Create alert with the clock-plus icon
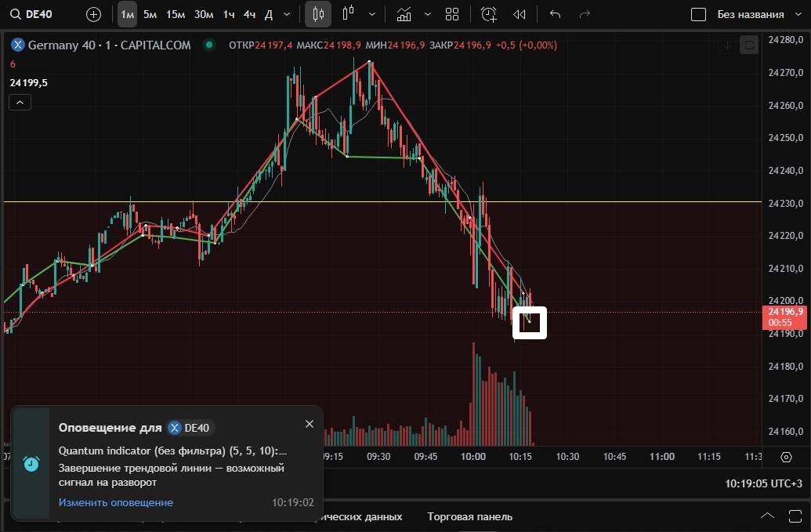The width and height of the screenshot is (811, 532). click(488, 14)
